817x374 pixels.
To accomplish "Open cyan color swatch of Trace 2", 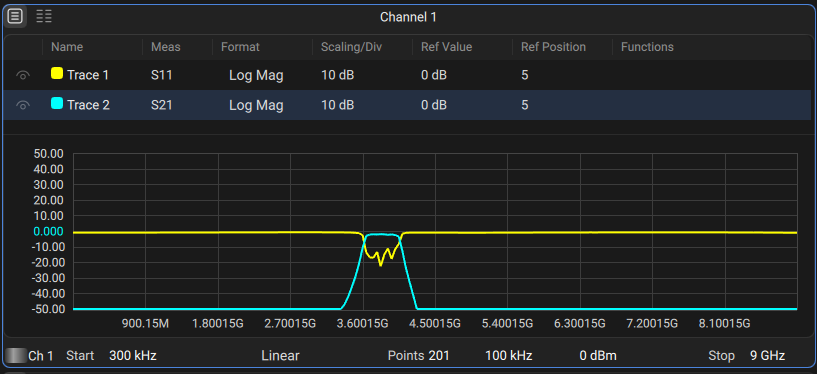I will pyautogui.click(x=57, y=103).
